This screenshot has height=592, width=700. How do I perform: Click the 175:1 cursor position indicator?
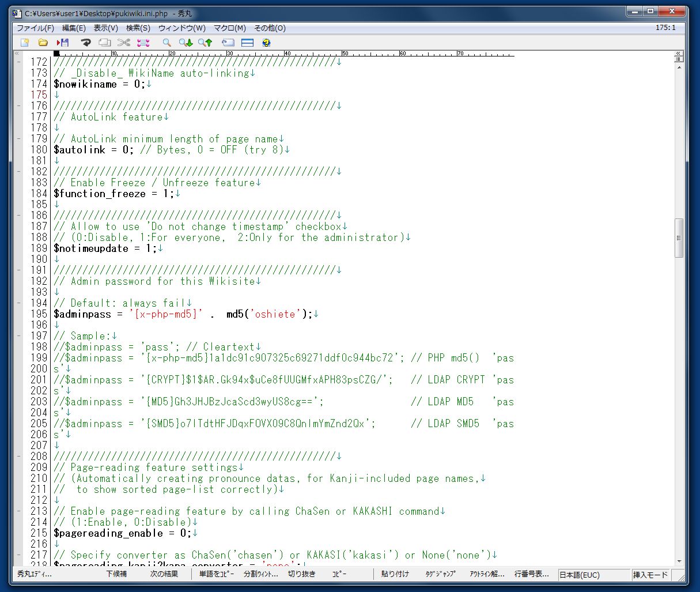[665, 28]
